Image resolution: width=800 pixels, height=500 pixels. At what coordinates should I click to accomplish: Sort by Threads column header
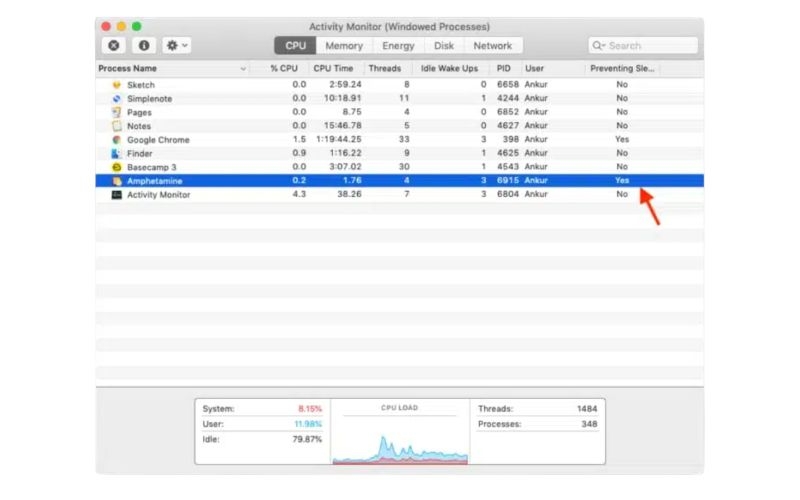coord(385,68)
